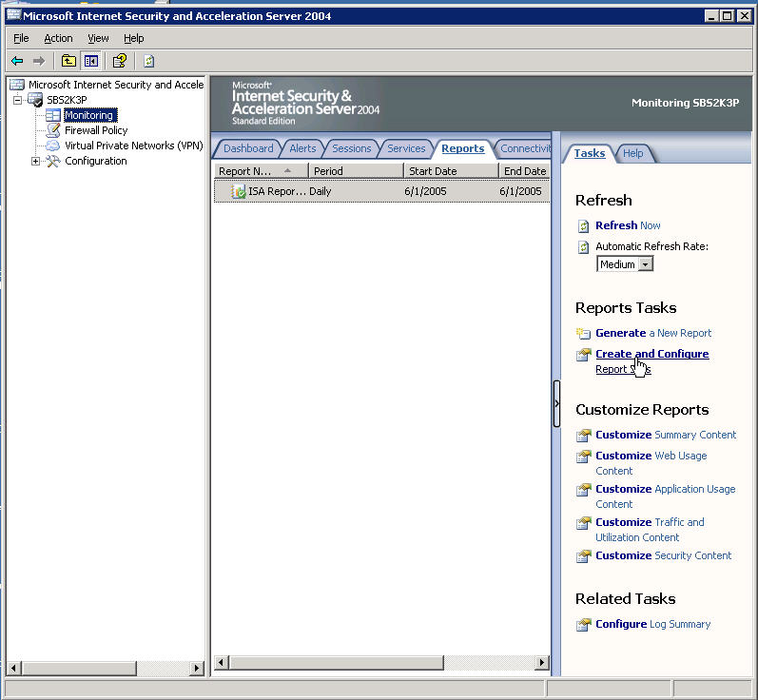
Task: Click the icon beside Automatic Refresh Rate
Action: point(584,247)
